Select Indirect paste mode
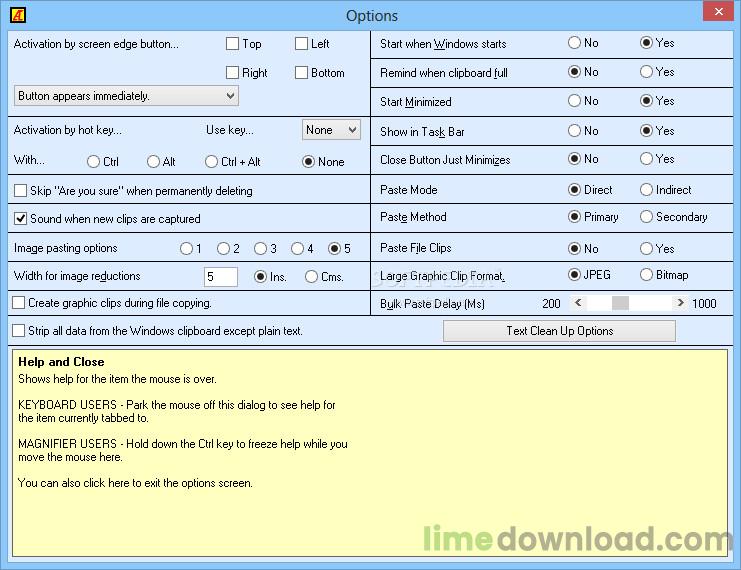 pos(646,190)
